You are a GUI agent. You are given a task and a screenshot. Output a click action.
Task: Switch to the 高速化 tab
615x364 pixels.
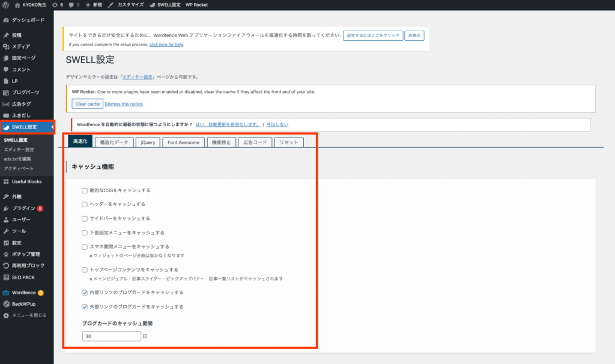[x=80, y=141]
